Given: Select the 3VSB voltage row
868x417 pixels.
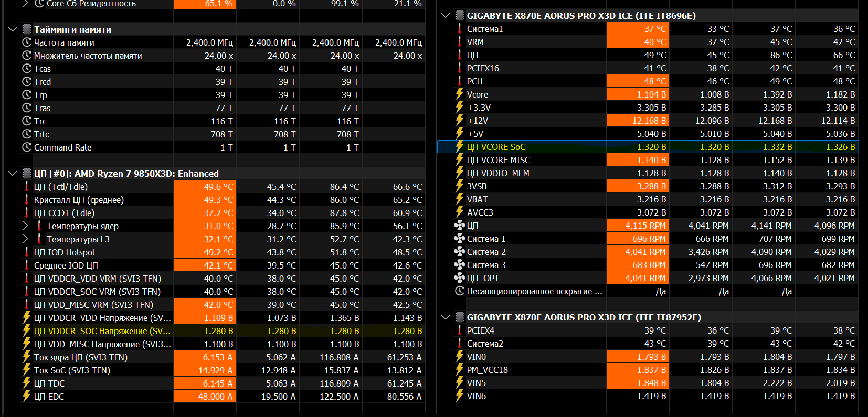Looking at the screenshot, I should (x=655, y=186).
